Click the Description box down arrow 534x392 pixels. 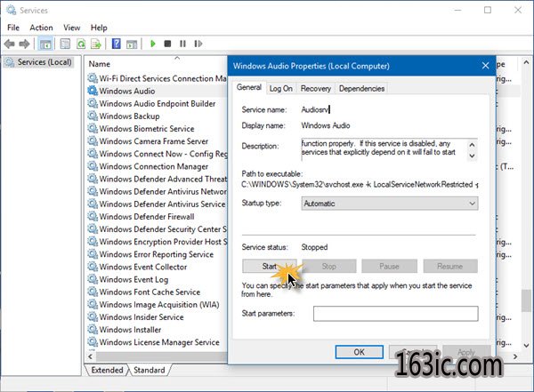click(472, 156)
